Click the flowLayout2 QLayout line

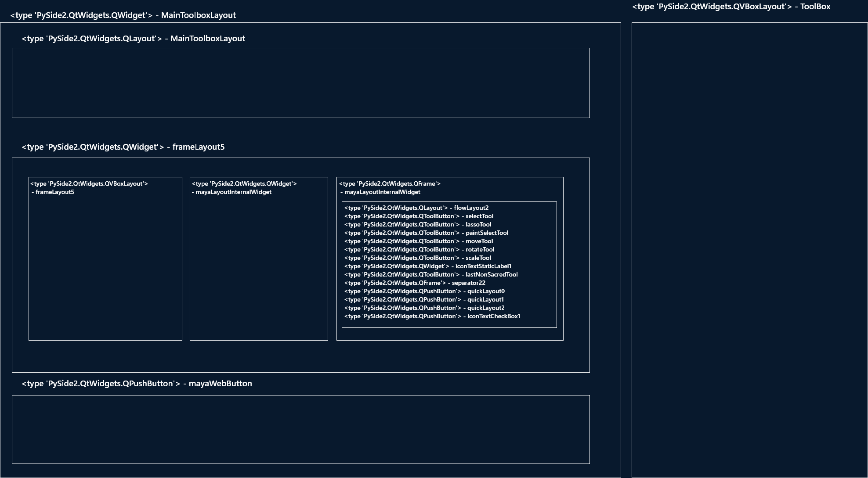(x=416, y=208)
